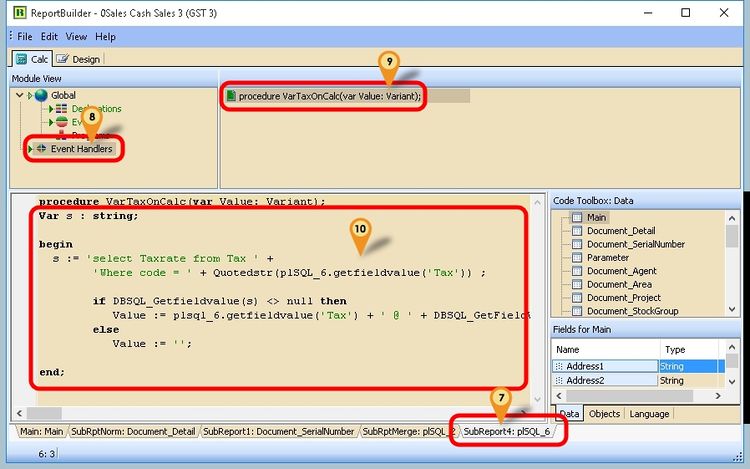The height and width of the screenshot is (469, 750).
Task: Click the Name column header
Action: (606, 349)
